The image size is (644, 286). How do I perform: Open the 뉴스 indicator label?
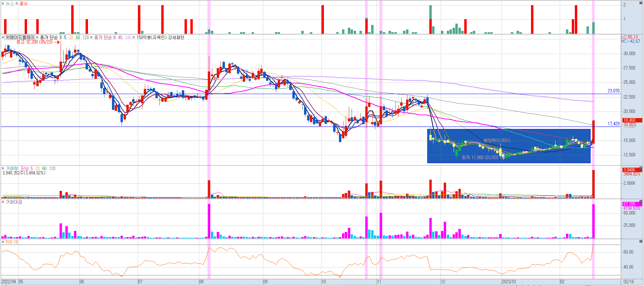pos(10,3)
